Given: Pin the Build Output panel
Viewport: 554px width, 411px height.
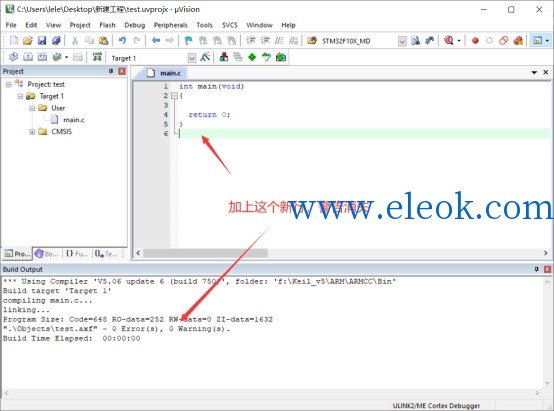Looking at the screenshot, I should [x=536, y=269].
